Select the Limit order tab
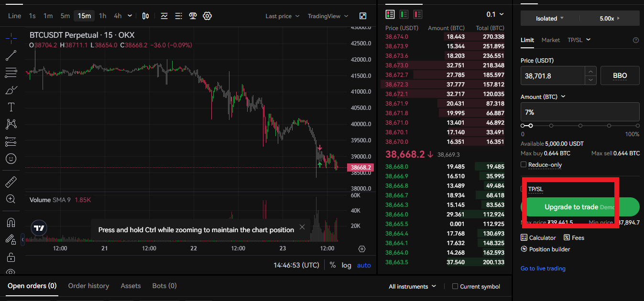Viewport: 644px width, 301px height. [527, 40]
